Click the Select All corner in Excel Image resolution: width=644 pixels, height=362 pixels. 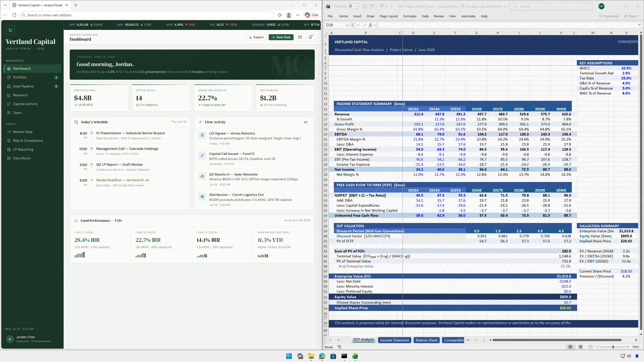326,33
